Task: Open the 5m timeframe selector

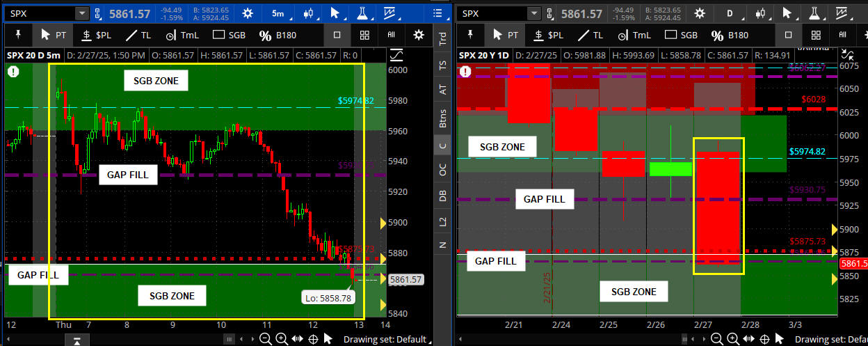Action: pyautogui.click(x=278, y=13)
